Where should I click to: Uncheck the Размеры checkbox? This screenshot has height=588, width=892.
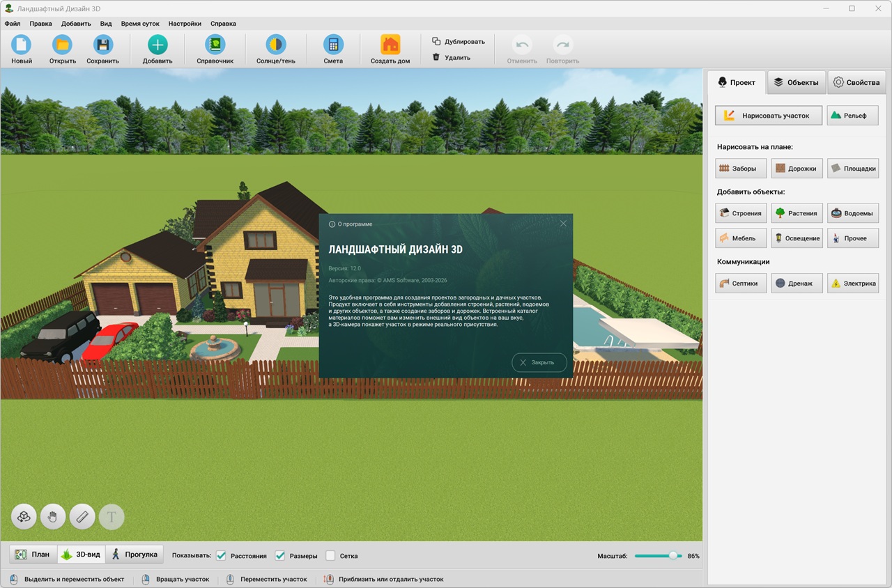(x=280, y=556)
